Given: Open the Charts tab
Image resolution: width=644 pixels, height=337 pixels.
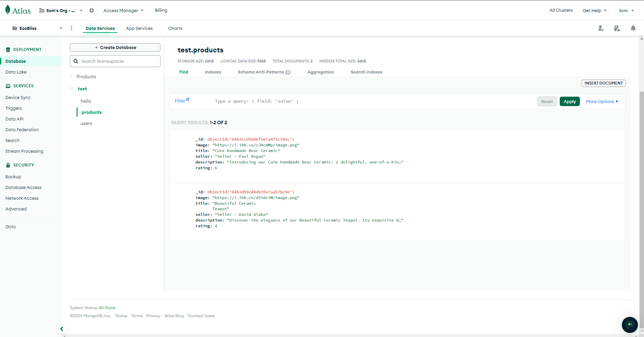Looking at the screenshot, I should [x=175, y=29].
